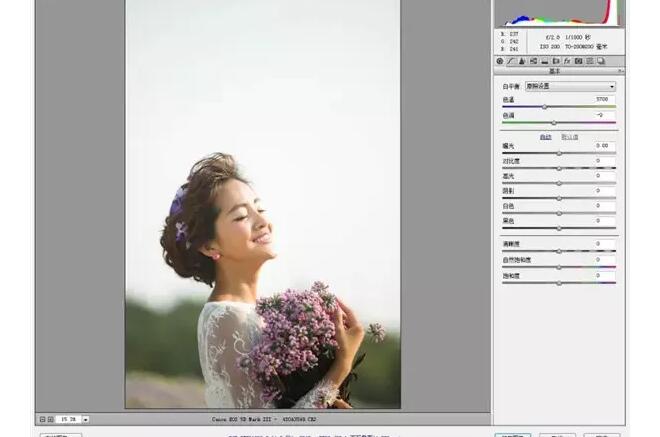Click the exposure (曝光) slider handle
Image resolution: width=660 pixels, height=437 pixels.
coord(559,153)
